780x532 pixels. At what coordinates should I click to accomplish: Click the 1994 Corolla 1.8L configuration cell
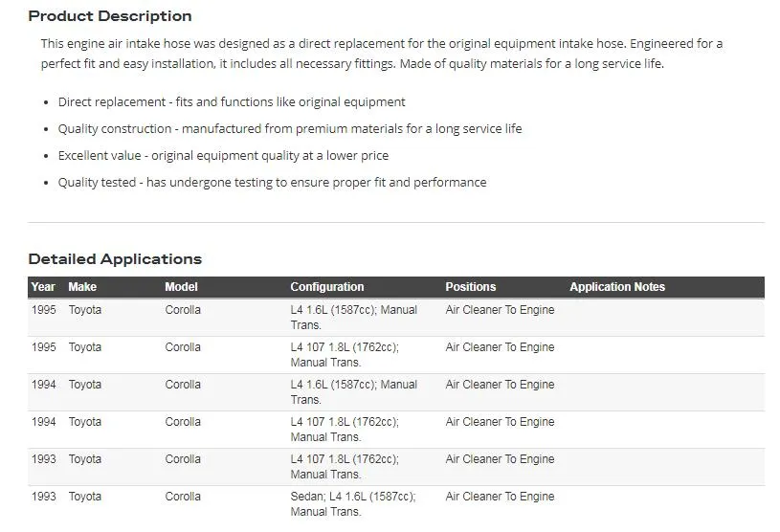tap(345, 430)
